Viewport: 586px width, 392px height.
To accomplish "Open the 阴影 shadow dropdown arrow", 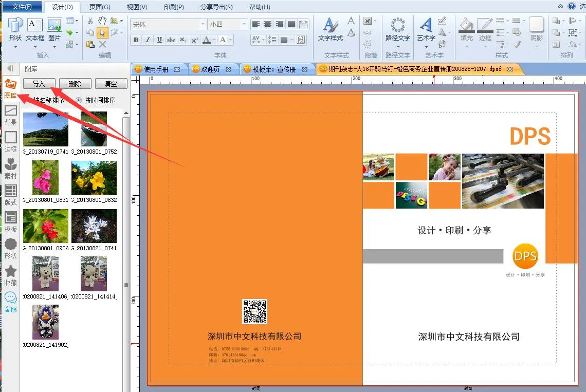I will (536, 46).
